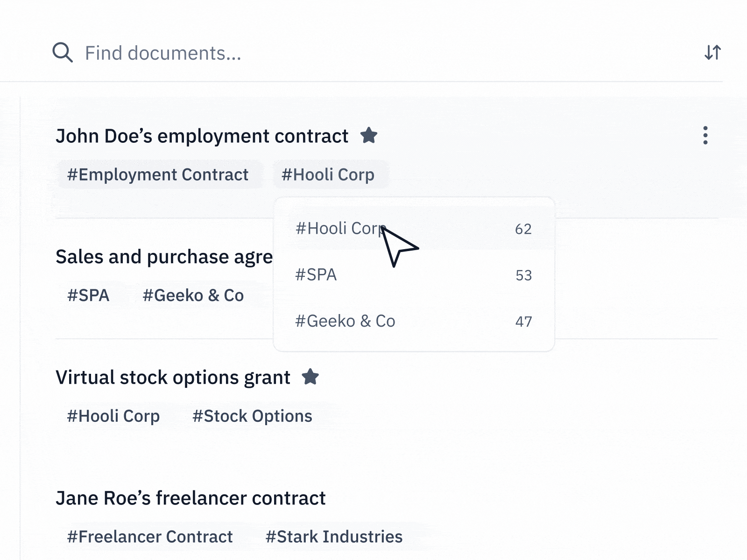The width and height of the screenshot is (747, 560).
Task: Open the three-dot options menu
Action: (705, 136)
